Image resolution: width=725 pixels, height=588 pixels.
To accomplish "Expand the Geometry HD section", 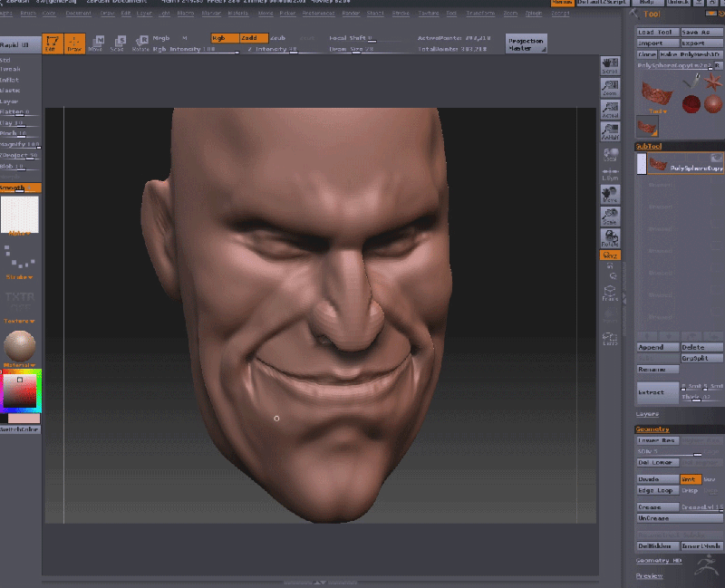I will (659, 560).
